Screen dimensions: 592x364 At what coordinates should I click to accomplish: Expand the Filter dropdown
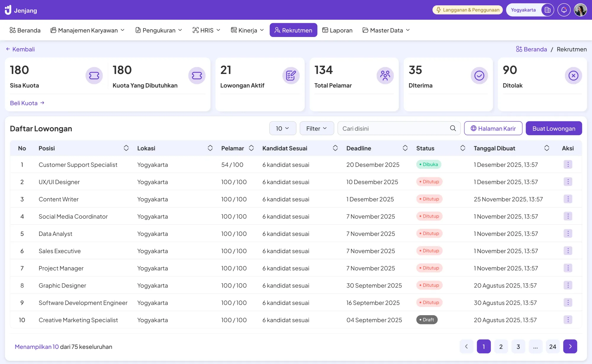(x=316, y=128)
